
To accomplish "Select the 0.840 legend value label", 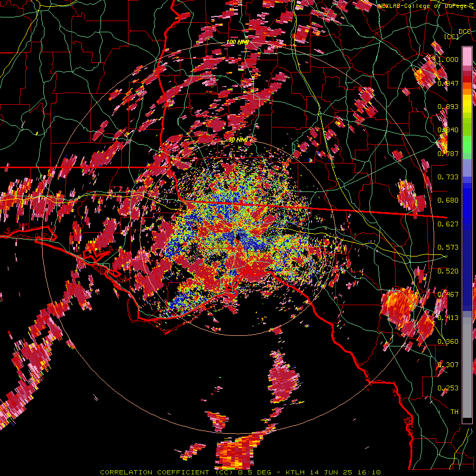I will click(448, 130).
